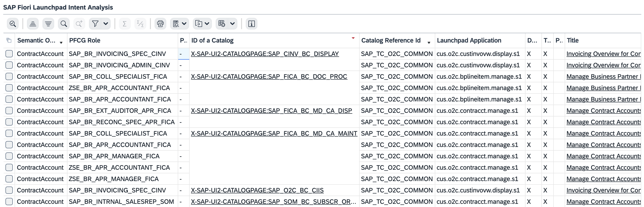
Task: Click the Subtotals icon
Action: point(140,24)
